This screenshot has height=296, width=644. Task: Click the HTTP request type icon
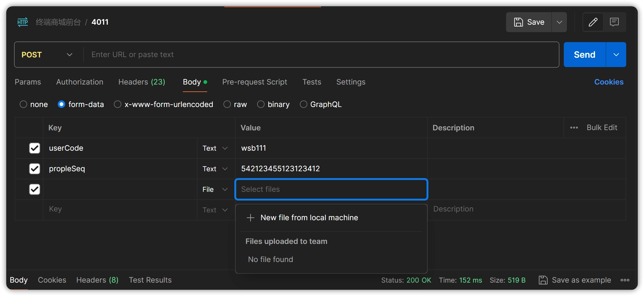(x=22, y=22)
